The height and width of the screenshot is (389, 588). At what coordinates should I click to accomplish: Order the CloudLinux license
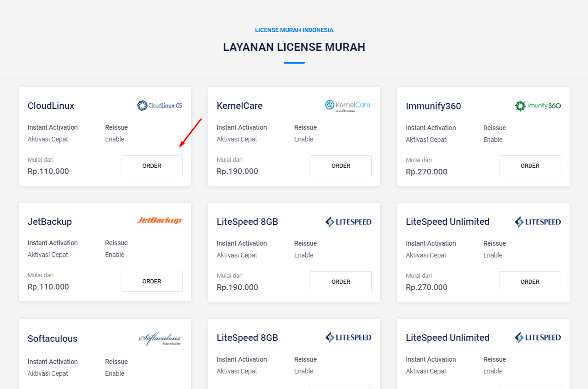coord(152,166)
